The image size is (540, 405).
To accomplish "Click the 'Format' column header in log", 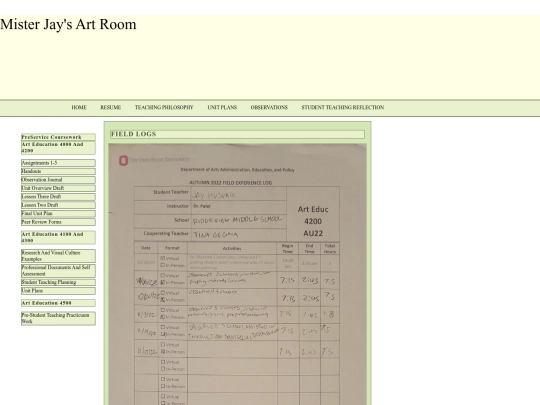I will 172,248.
